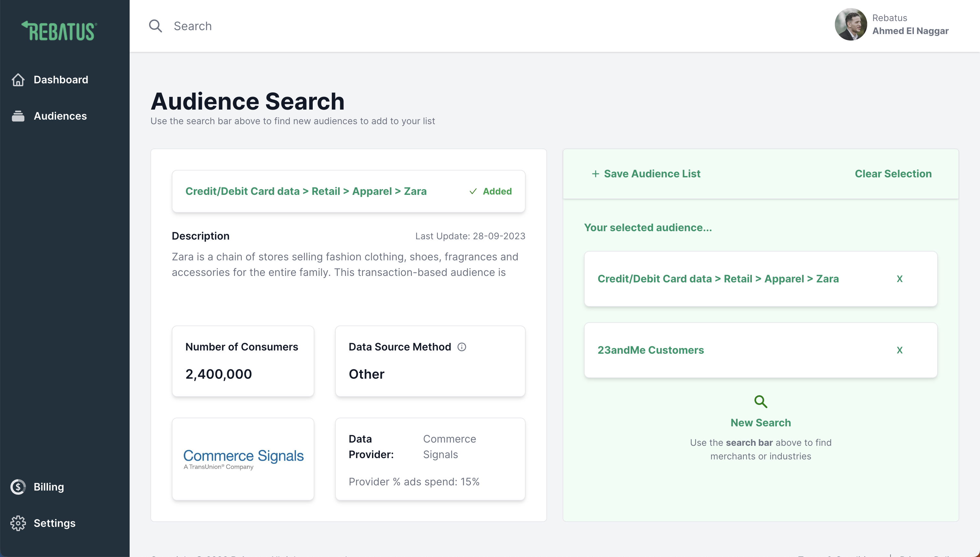The image size is (980, 557).
Task: Remove 23andMe Customers with its X
Action: [899, 350]
